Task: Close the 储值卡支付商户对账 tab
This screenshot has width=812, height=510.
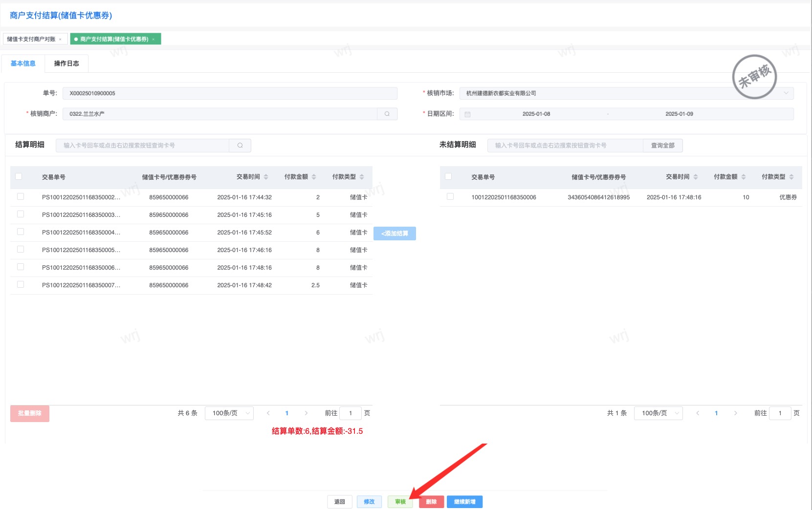Action: [x=60, y=39]
